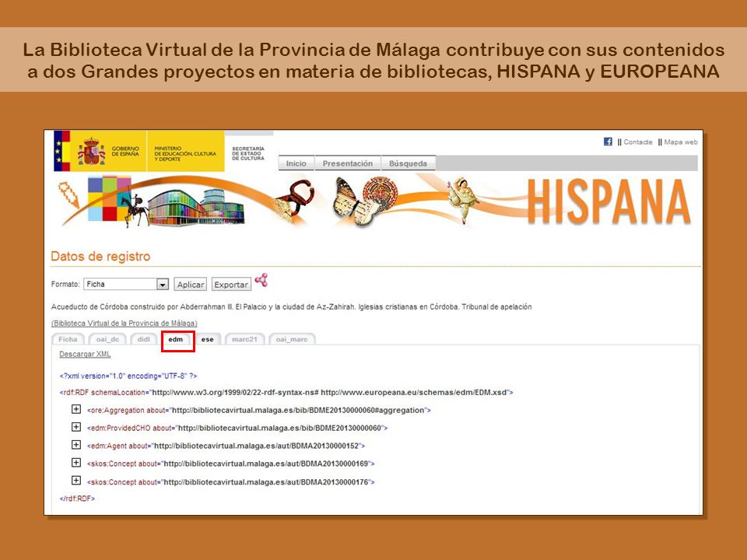Click the colorful building image in the banner
Viewport: 747px width, 560px height.
[x=196, y=208]
